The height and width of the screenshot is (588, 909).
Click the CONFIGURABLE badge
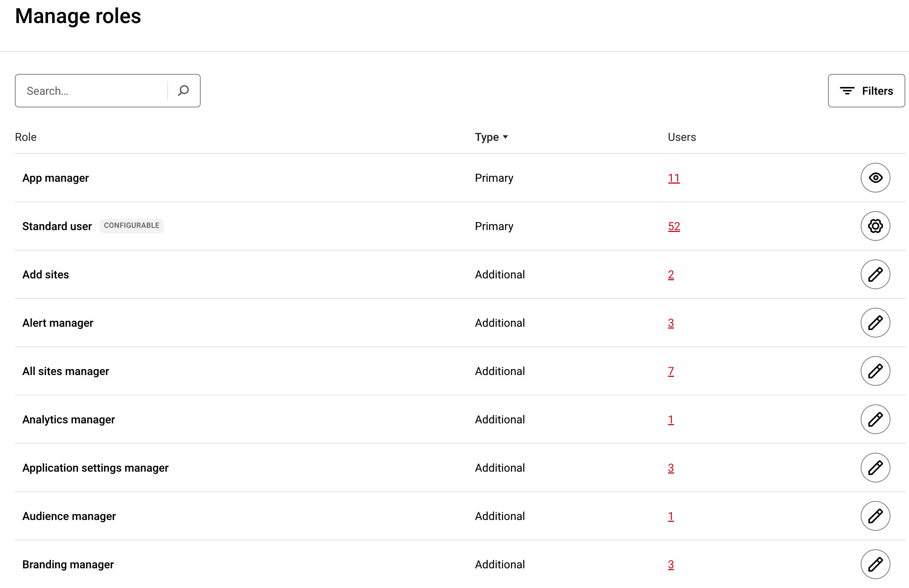coord(131,226)
